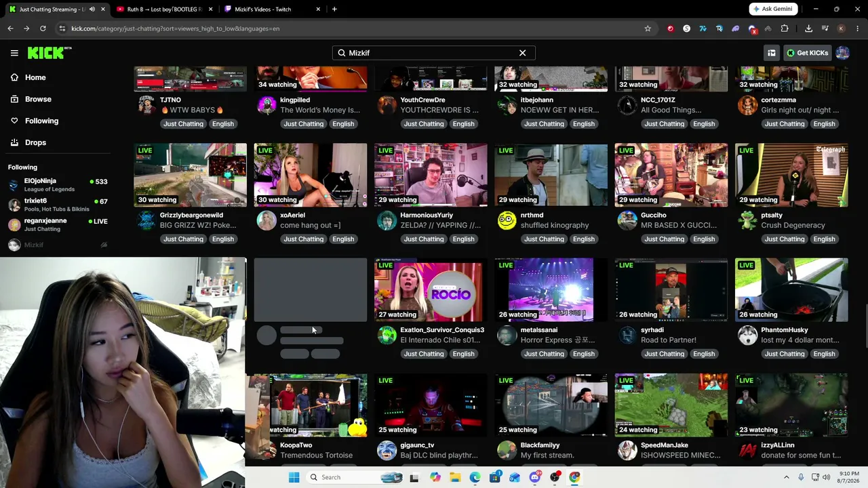Viewport: 868px width, 488px height.
Task: Clear the Mizkif search text
Action: [x=522, y=53]
